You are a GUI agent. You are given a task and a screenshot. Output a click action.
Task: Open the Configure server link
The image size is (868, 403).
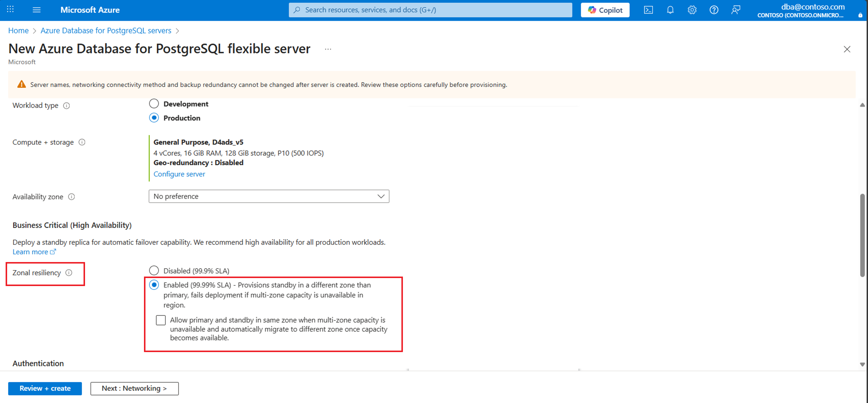[179, 174]
